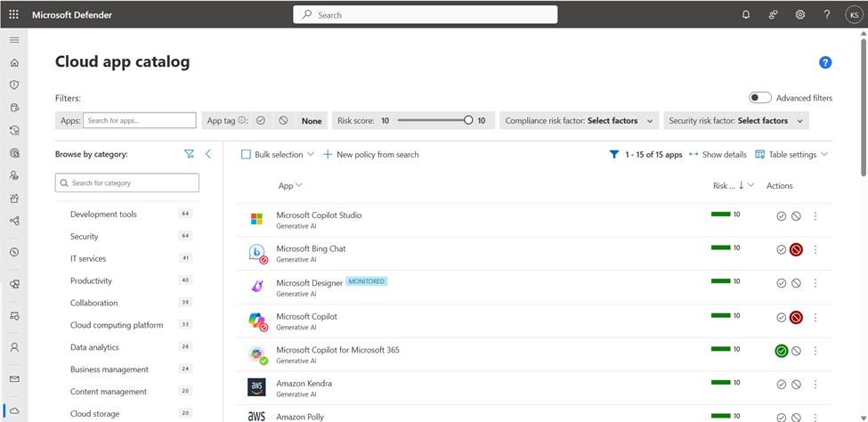Open more options for Microsoft Designer
This screenshot has height=422, width=868.
coord(815,283)
